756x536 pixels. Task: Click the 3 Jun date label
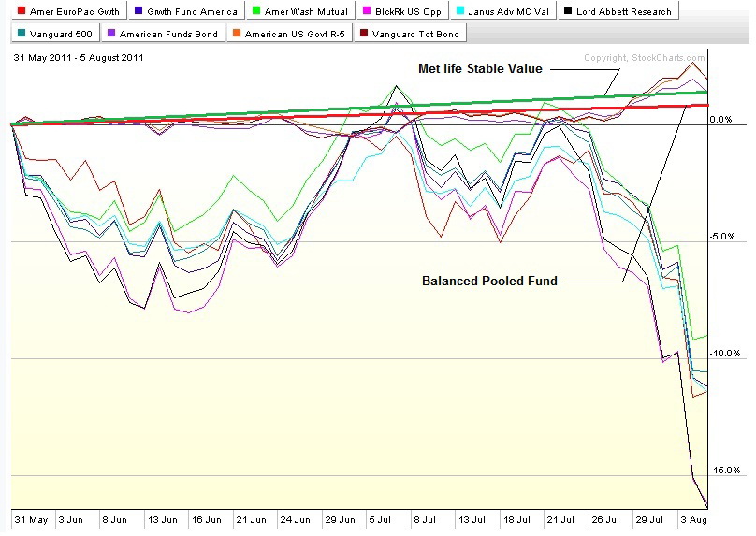coord(71,520)
